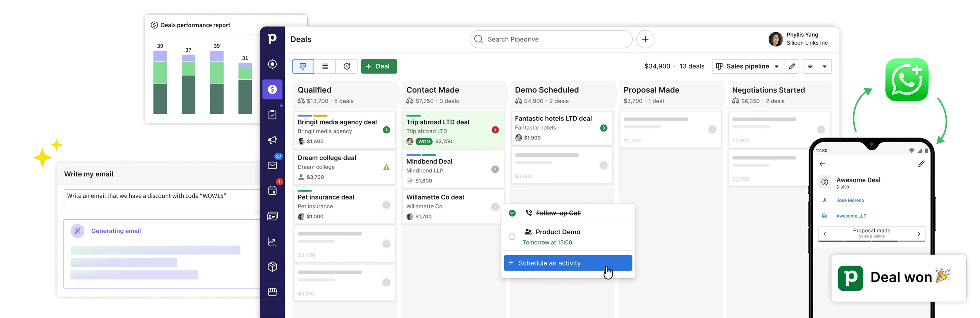980x318 pixels.
Task: Click the $13,700 Qualified stage total
Action: (x=317, y=101)
